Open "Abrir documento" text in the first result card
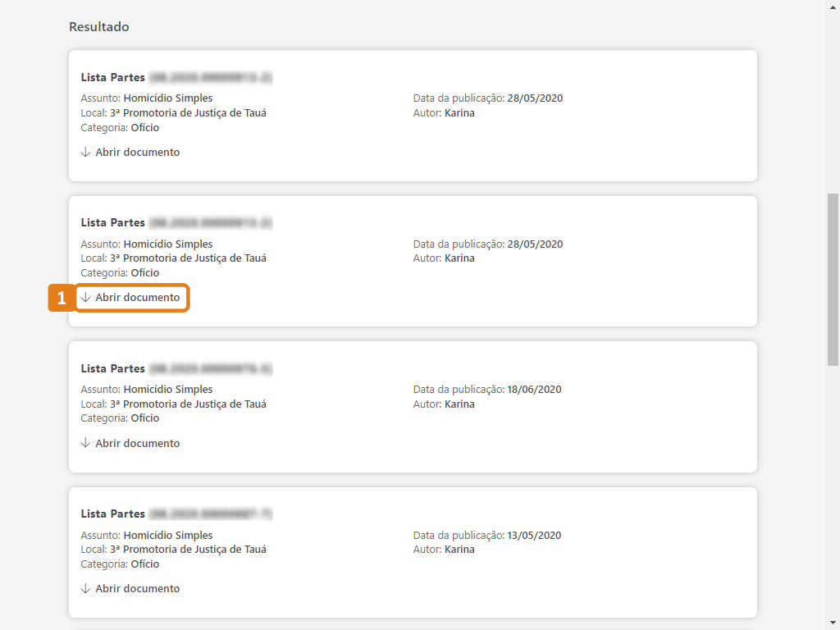 click(137, 153)
